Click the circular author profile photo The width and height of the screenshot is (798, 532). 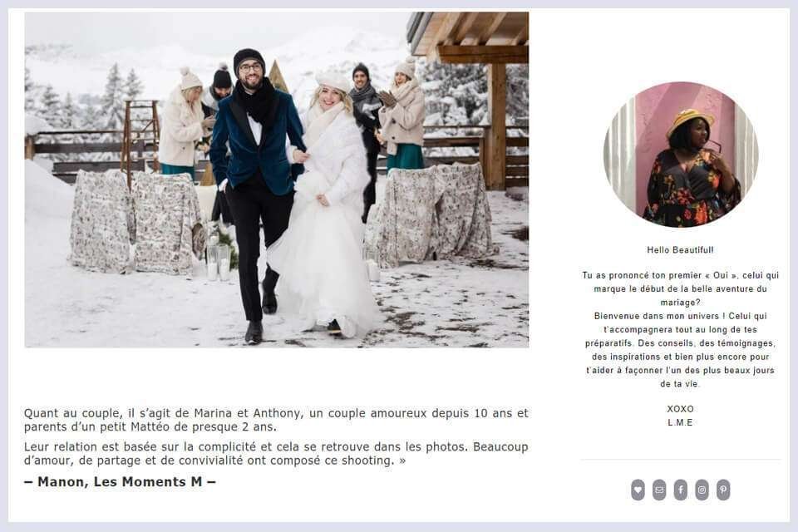click(681, 155)
